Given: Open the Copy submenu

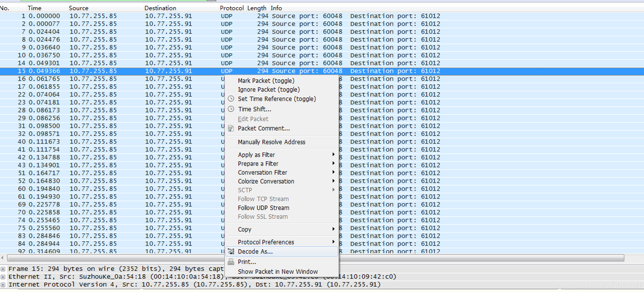Looking at the screenshot, I should coord(282,229).
